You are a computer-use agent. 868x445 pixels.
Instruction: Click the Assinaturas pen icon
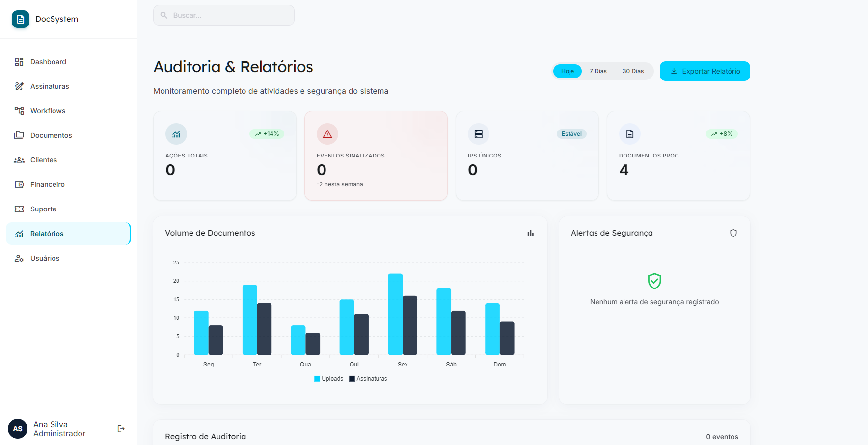tap(19, 86)
